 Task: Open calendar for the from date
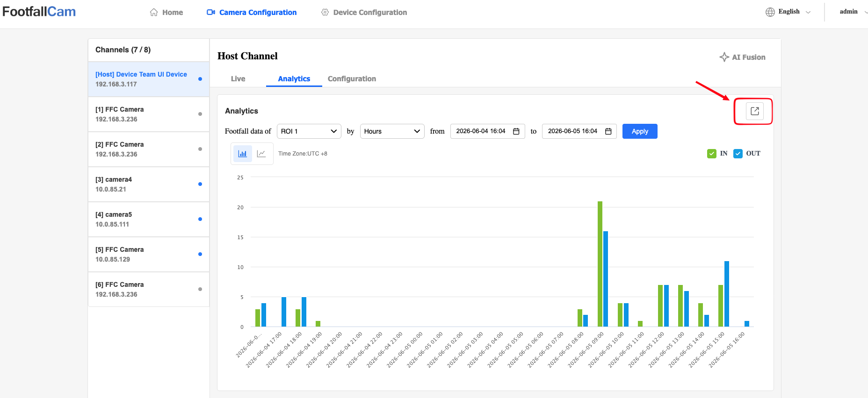tap(516, 131)
